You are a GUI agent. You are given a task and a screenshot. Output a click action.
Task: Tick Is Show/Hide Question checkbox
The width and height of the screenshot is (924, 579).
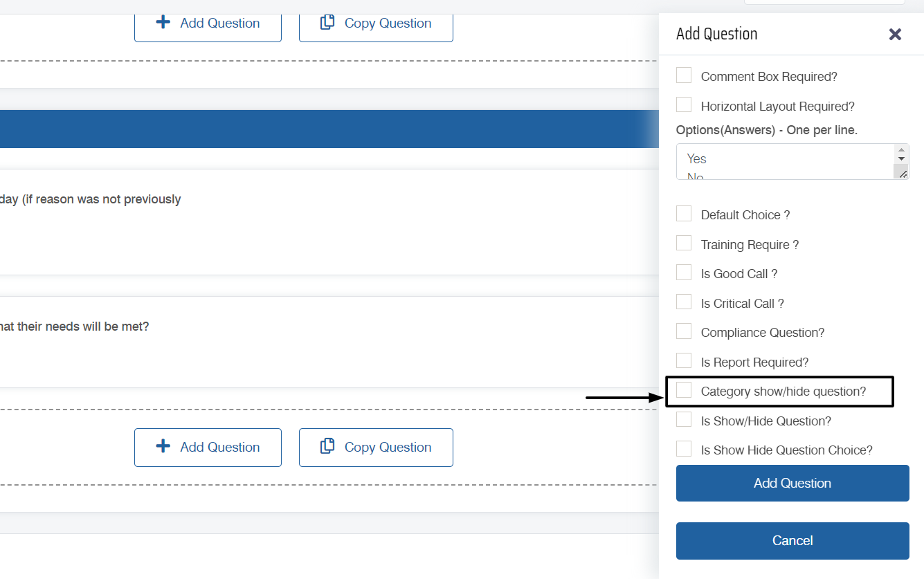tap(684, 420)
